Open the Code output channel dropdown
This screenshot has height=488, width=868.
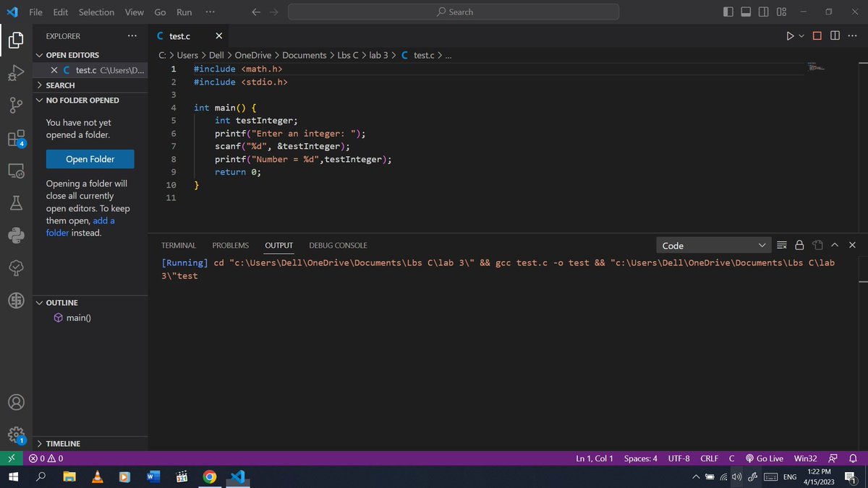[712, 244]
